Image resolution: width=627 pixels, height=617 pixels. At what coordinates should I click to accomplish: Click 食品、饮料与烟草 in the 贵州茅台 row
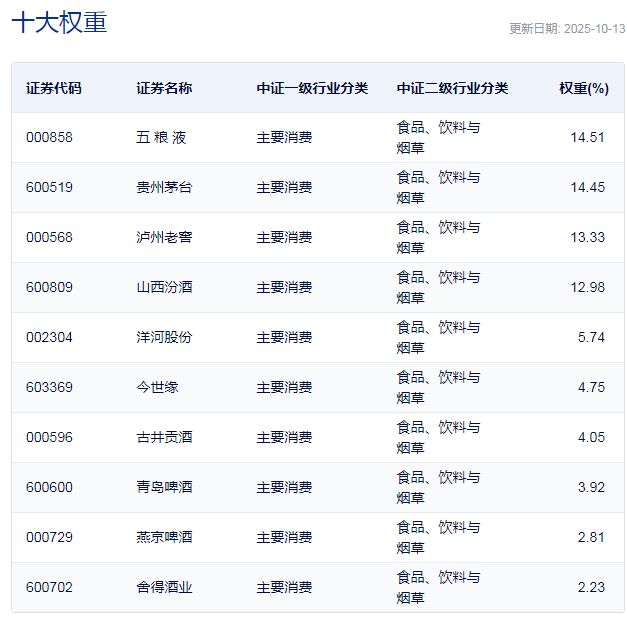(438, 188)
